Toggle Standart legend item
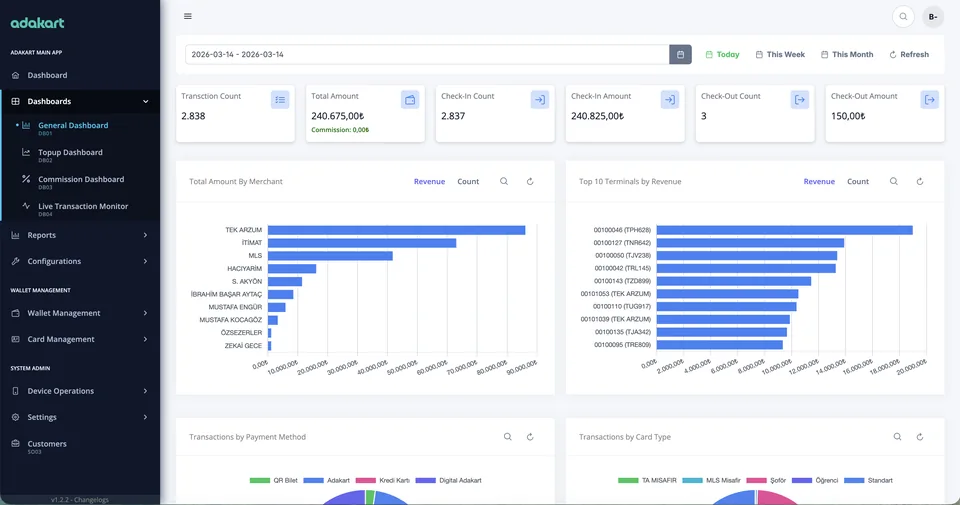The height and width of the screenshot is (505, 960). tap(868, 481)
